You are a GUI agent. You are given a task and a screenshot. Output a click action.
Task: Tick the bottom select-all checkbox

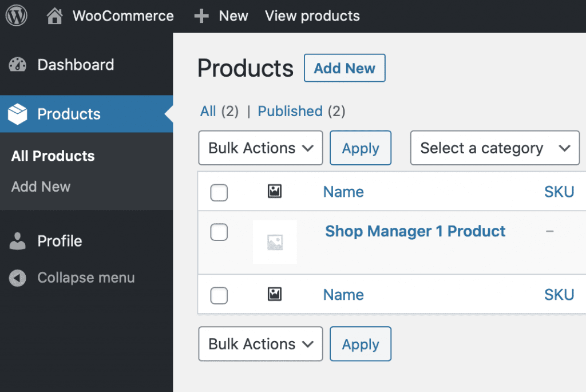coord(219,295)
